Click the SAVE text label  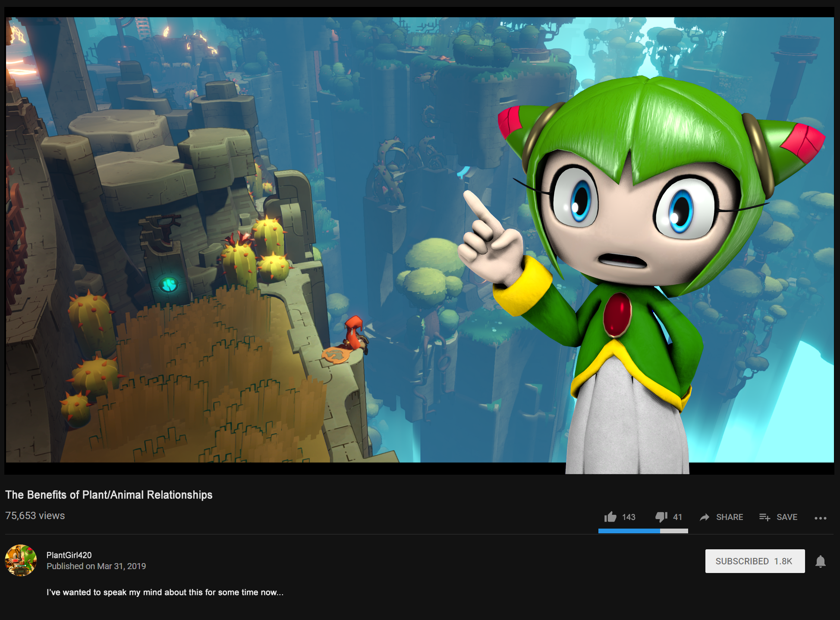787,517
